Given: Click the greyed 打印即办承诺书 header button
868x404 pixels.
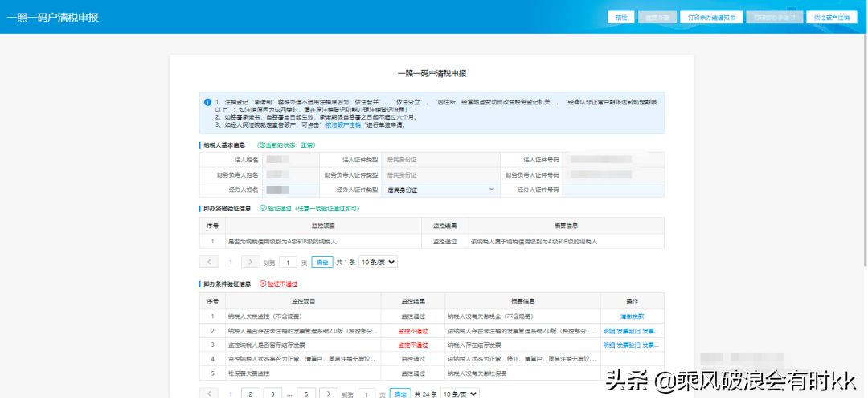Looking at the screenshot, I should (x=774, y=17).
